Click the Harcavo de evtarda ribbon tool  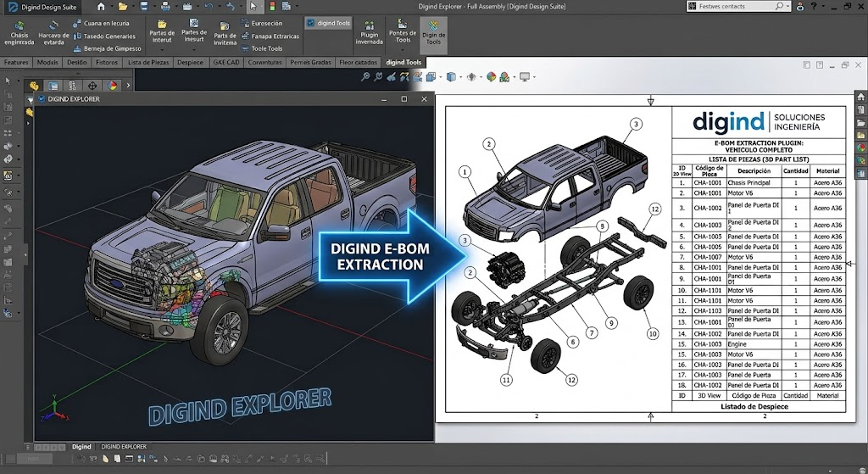coord(53,33)
